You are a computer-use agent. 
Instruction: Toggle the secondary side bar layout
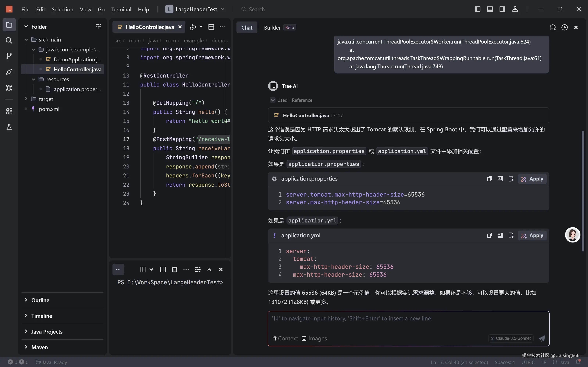pos(502,9)
